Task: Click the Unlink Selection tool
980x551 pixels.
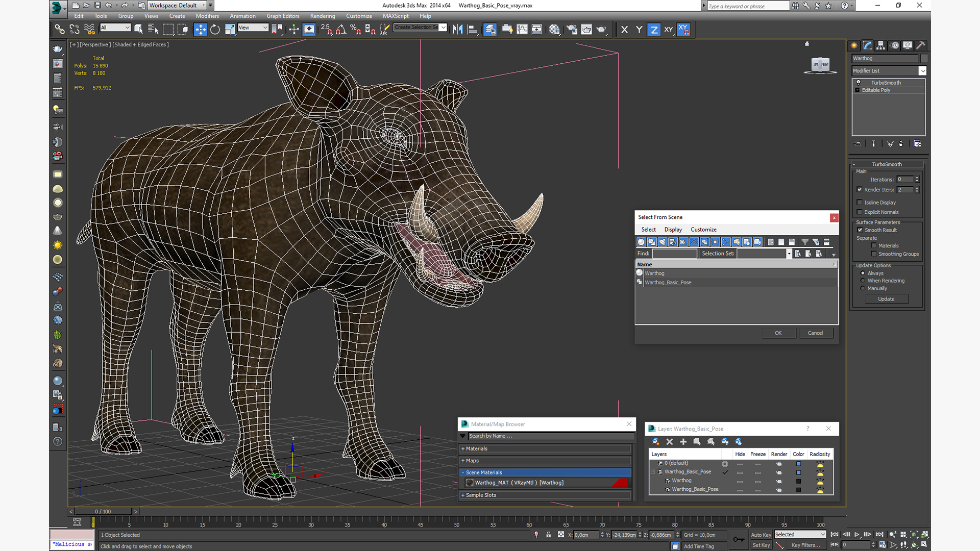Action: tap(75, 30)
